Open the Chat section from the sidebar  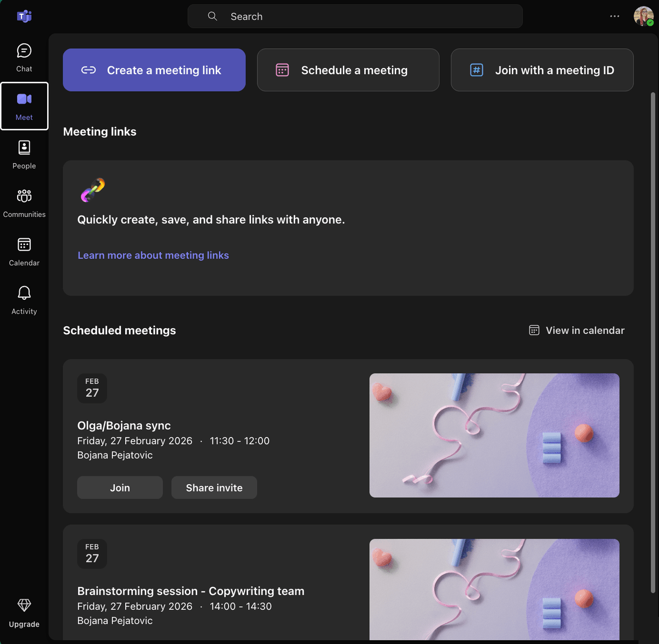pyautogui.click(x=24, y=55)
